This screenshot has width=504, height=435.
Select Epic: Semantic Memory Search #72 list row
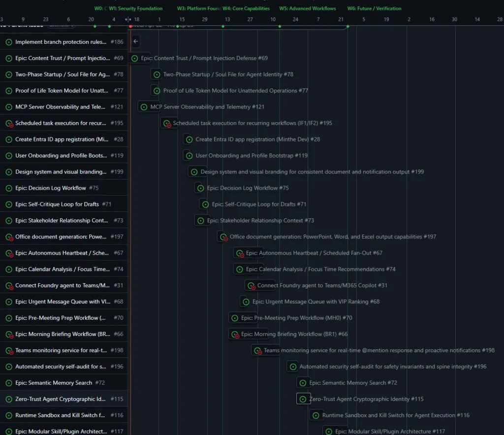tap(64, 383)
